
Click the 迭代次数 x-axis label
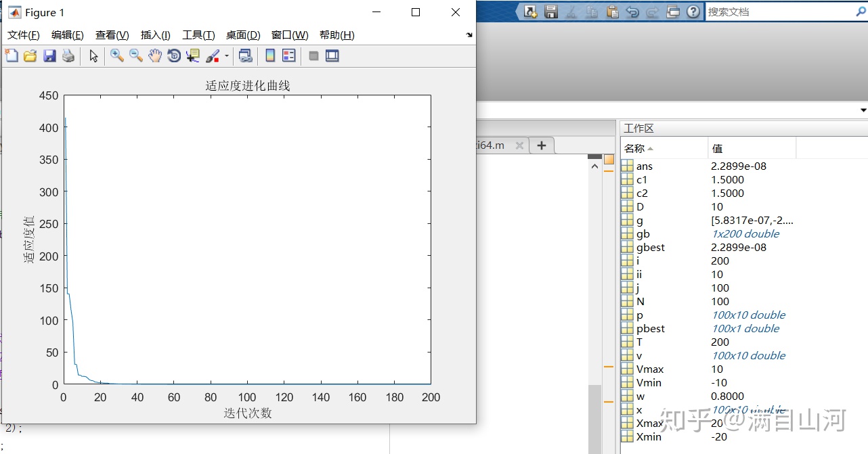pyautogui.click(x=248, y=413)
